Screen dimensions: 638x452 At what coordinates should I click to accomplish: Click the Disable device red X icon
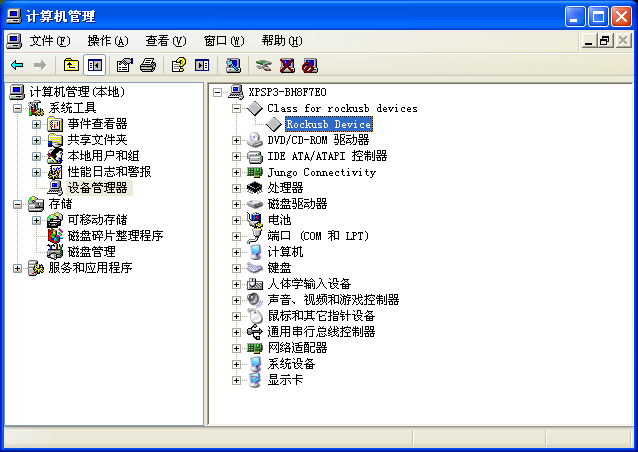pos(287,65)
